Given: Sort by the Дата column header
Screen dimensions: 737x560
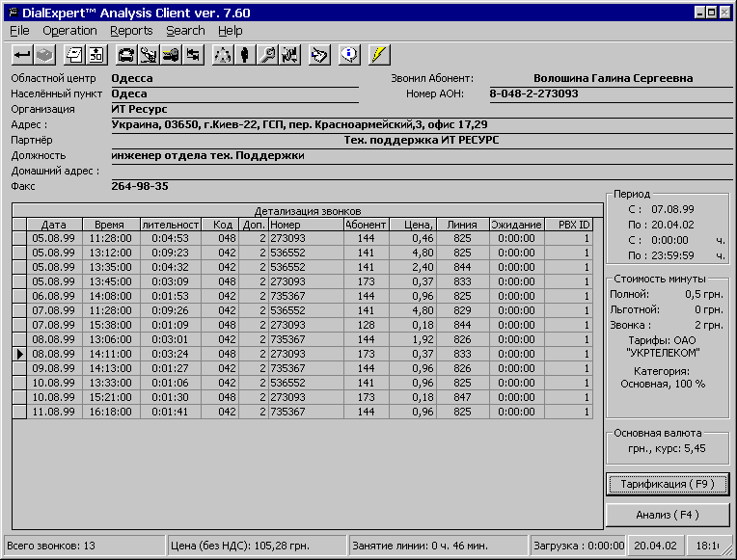Looking at the screenshot, I should point(54,225).
